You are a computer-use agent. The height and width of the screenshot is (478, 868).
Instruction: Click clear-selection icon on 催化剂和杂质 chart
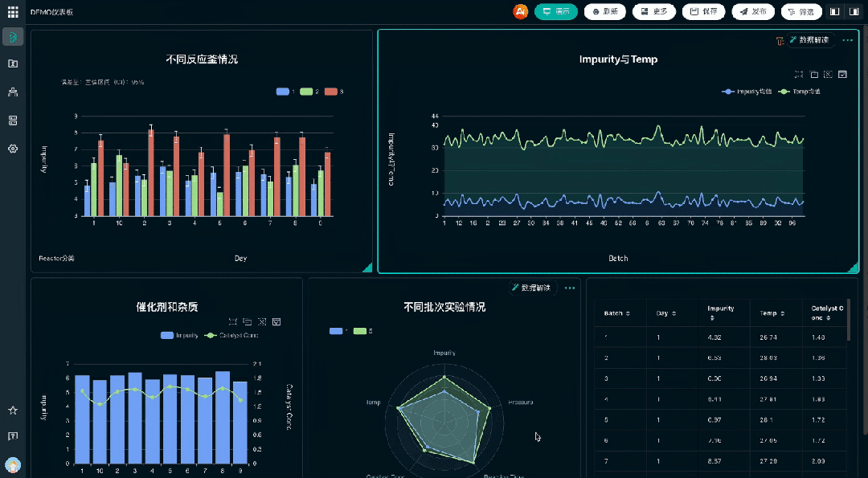pos(262,321)
